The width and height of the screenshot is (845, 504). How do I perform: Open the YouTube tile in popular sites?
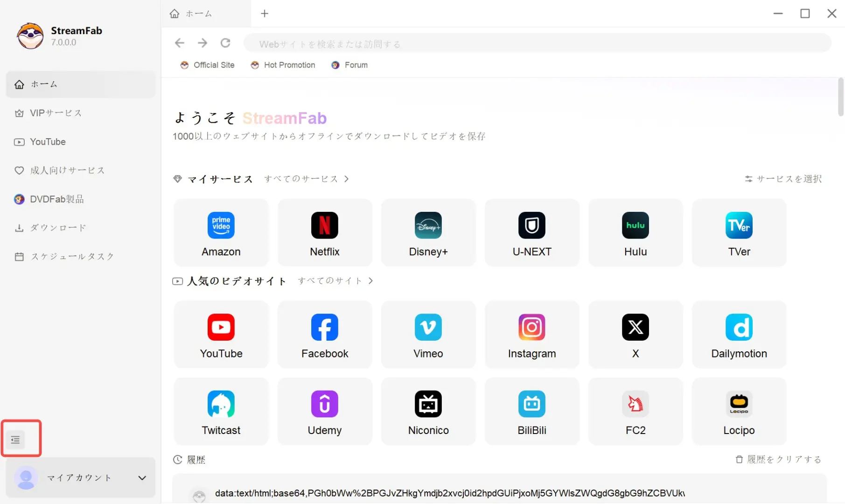[221, 335]
